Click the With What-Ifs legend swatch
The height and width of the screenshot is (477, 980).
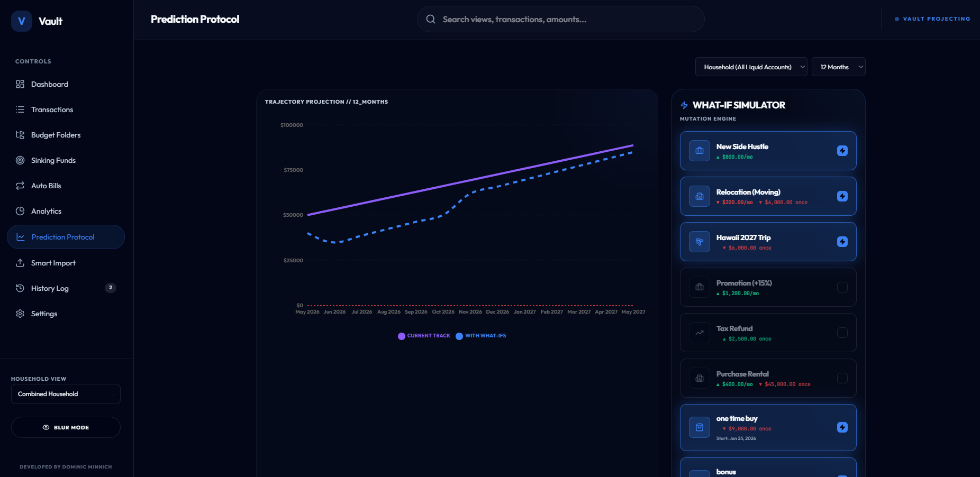pos(459,336)
